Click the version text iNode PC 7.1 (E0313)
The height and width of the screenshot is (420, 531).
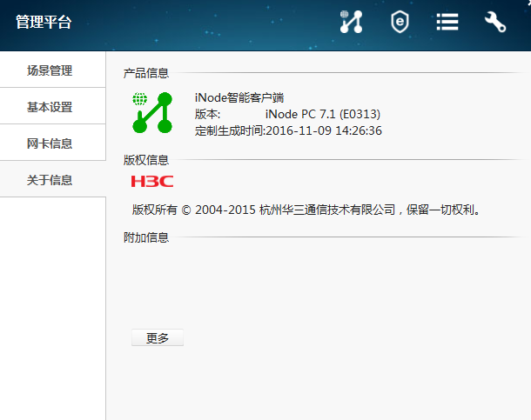tap(323, 114)
